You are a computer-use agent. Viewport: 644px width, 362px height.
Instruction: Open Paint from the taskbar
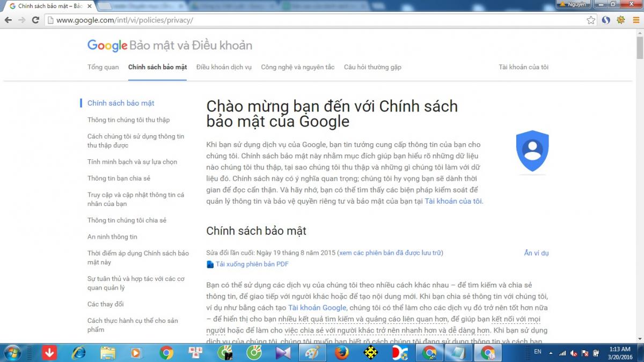(312, 353)
